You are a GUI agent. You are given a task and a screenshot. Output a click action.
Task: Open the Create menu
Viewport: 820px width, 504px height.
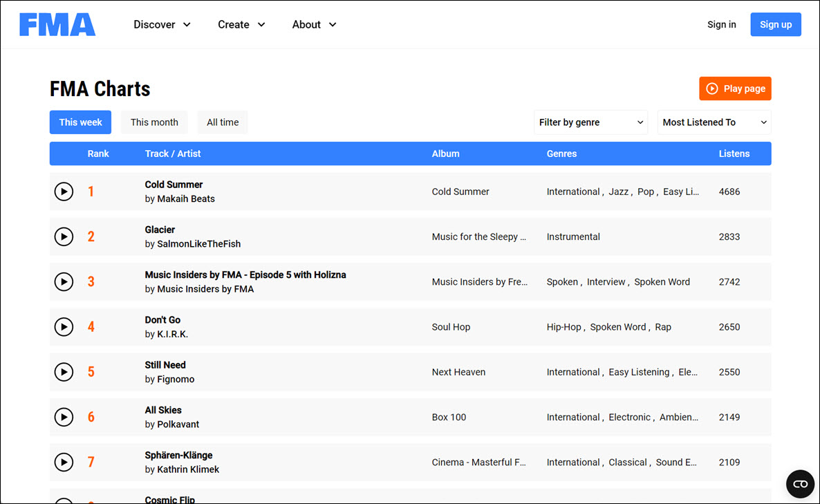pos(241,24)
